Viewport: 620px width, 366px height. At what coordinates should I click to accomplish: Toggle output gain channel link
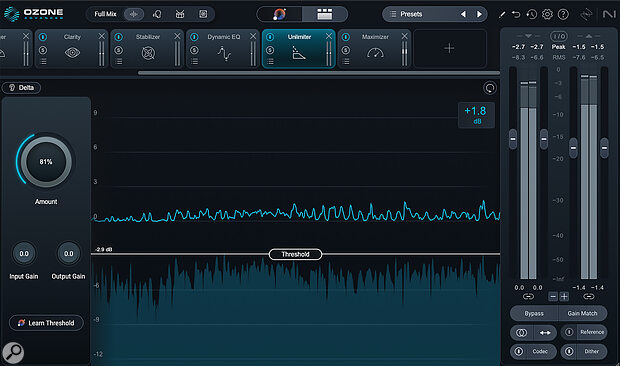589,296
